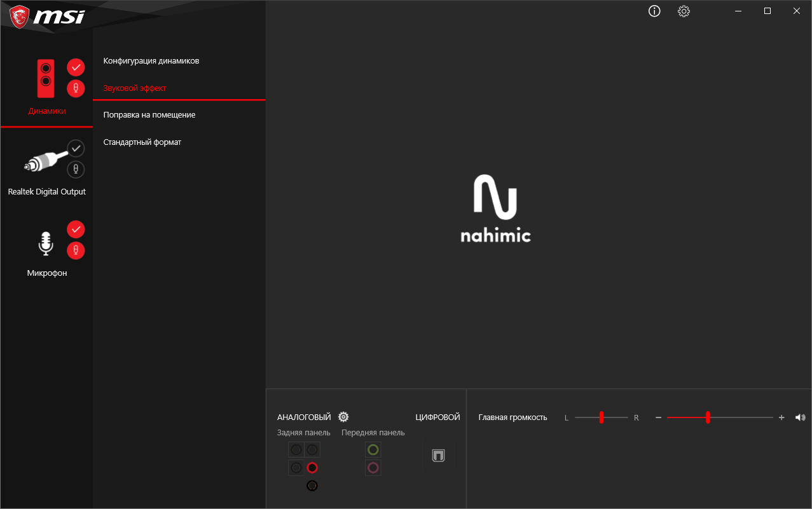Maximize the MSI audio window
The width and height of the screenshot is (812, 509).
(767, 11)
